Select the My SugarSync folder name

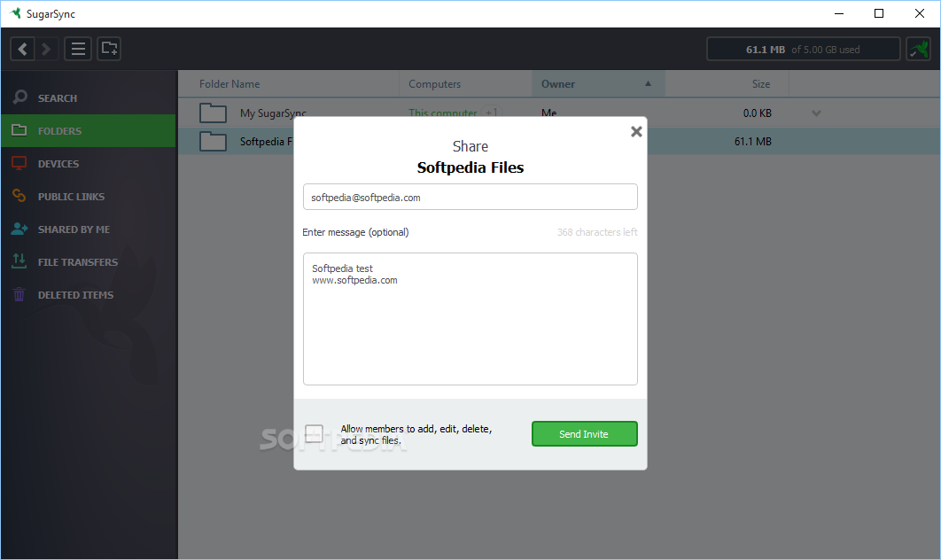[x=273, y=113]
